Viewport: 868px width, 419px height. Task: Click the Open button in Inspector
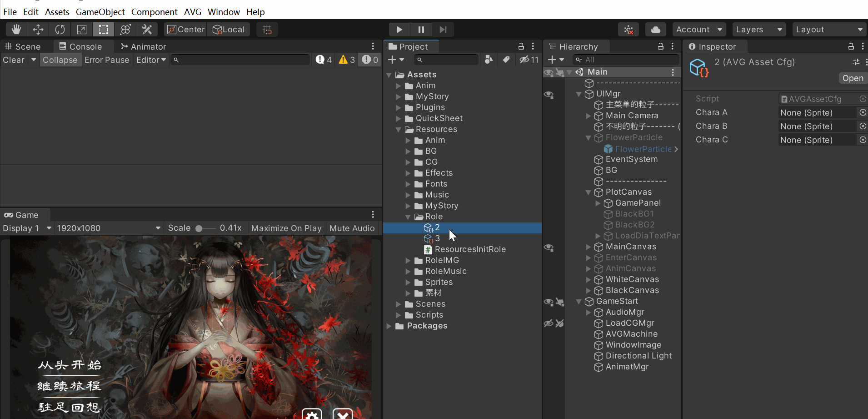pyautogui.click(x=853, y=78)
